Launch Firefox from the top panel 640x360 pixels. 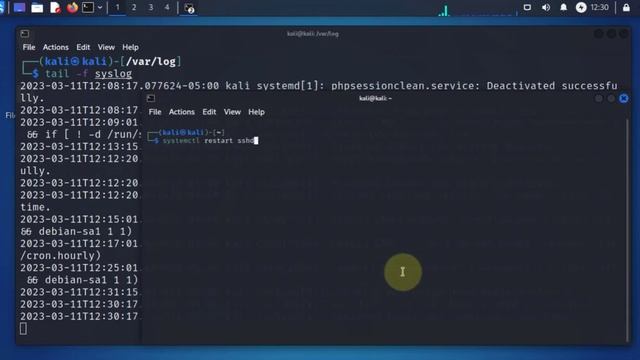click(72, 7)
